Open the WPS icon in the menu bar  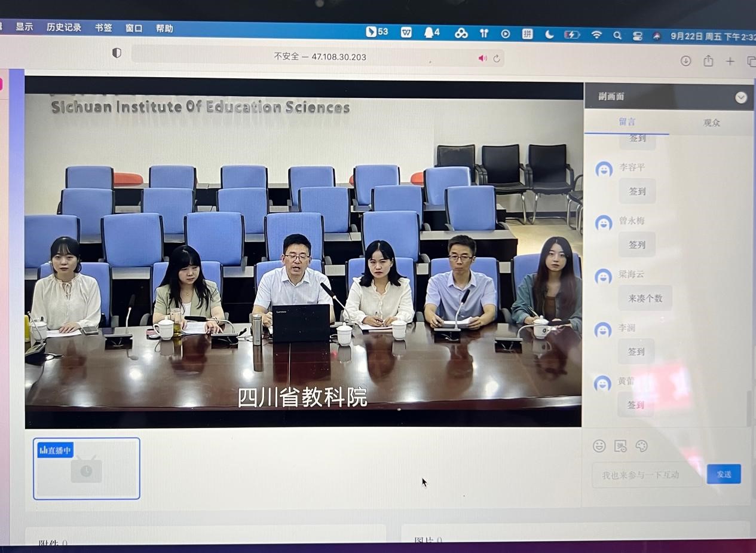click(406, 33)
